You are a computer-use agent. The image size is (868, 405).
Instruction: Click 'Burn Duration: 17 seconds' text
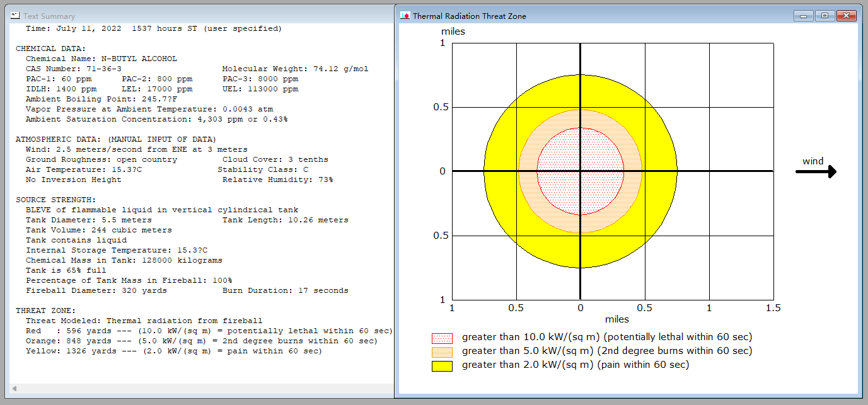[x=286, y=290]
